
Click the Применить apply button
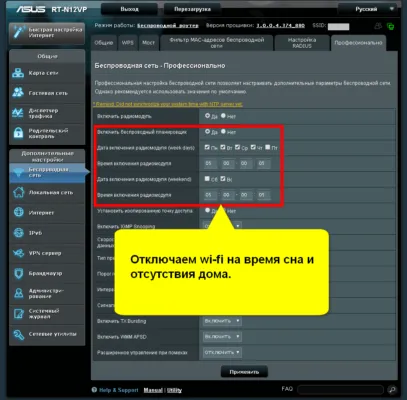(x=244, y=372)
